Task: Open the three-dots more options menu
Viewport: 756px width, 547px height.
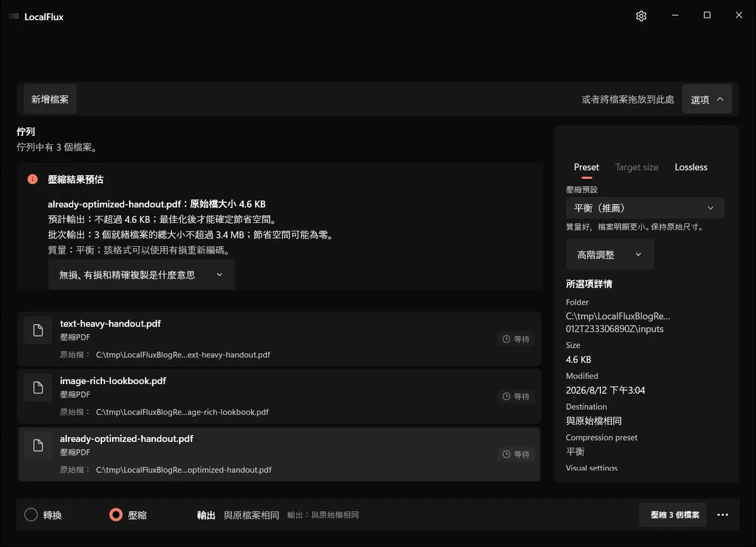Action: [723, 515]
